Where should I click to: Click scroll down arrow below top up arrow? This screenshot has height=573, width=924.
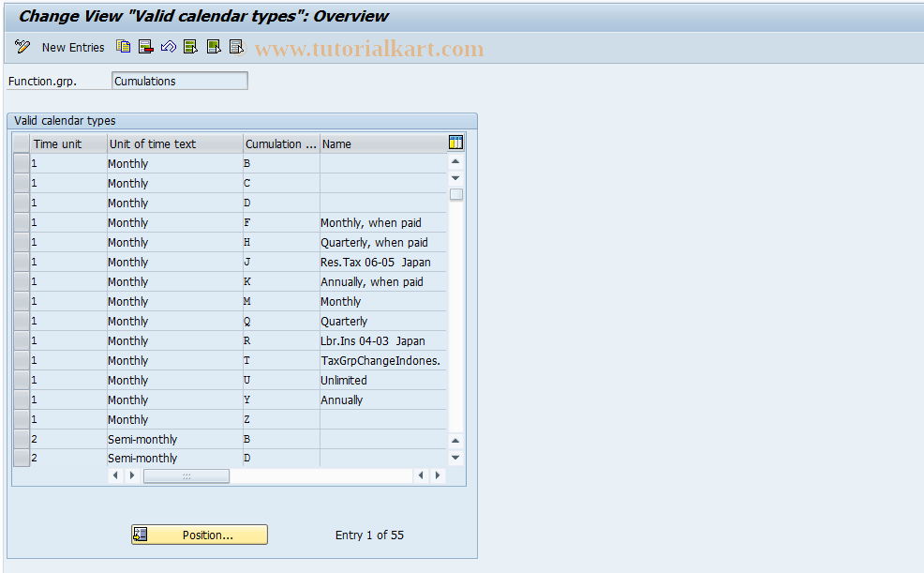tap(455, 177)
